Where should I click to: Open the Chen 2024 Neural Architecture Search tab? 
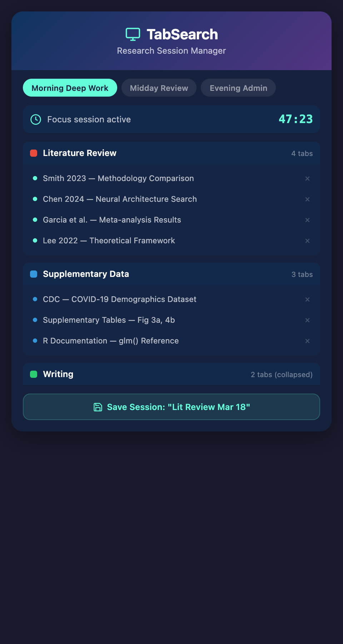click(x=120, y=199)
